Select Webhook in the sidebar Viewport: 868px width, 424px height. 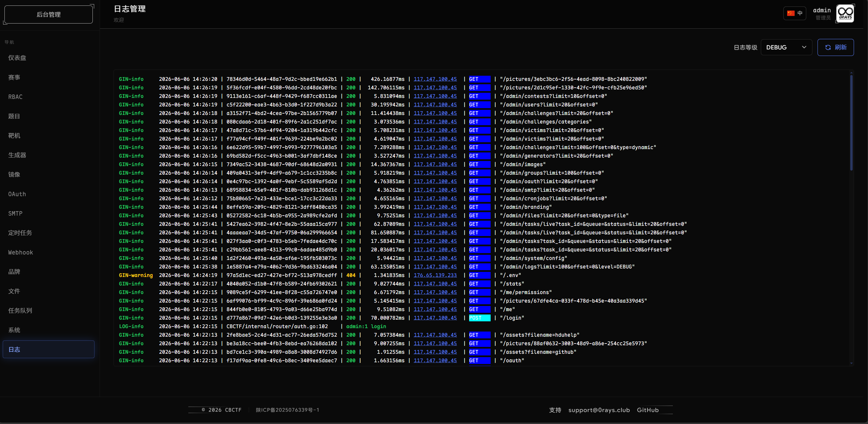point(48,252)
